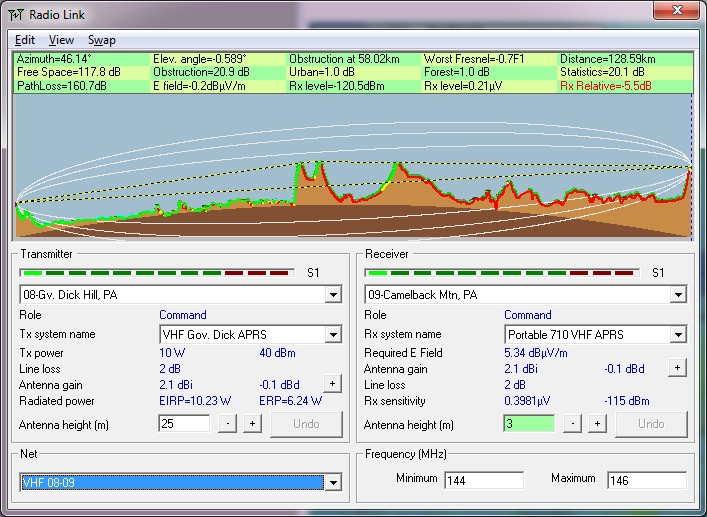Screen dimensions: 707x517
Task: Click the Distance=128.59km readout
Action: click(x=608, y=59)
